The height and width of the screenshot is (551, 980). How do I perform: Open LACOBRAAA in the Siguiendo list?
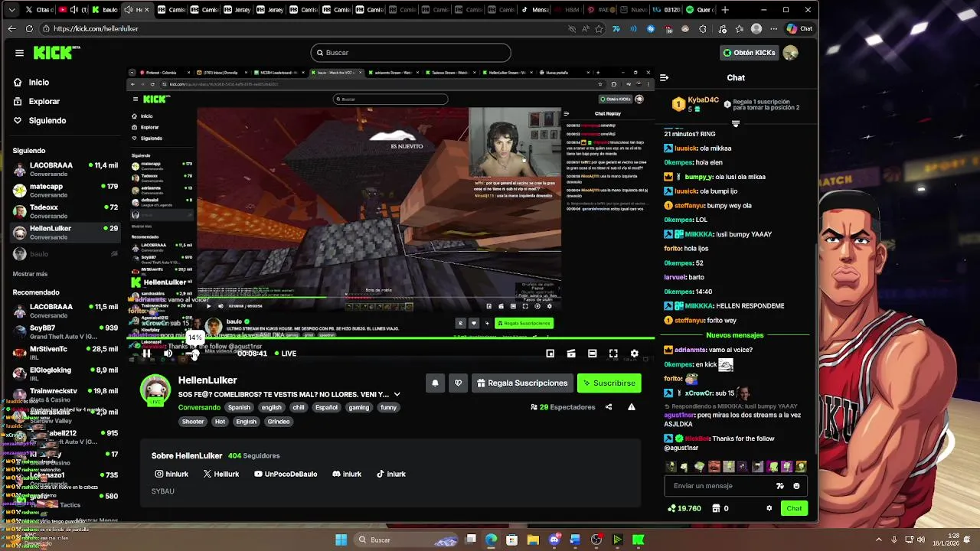(65, 169)
